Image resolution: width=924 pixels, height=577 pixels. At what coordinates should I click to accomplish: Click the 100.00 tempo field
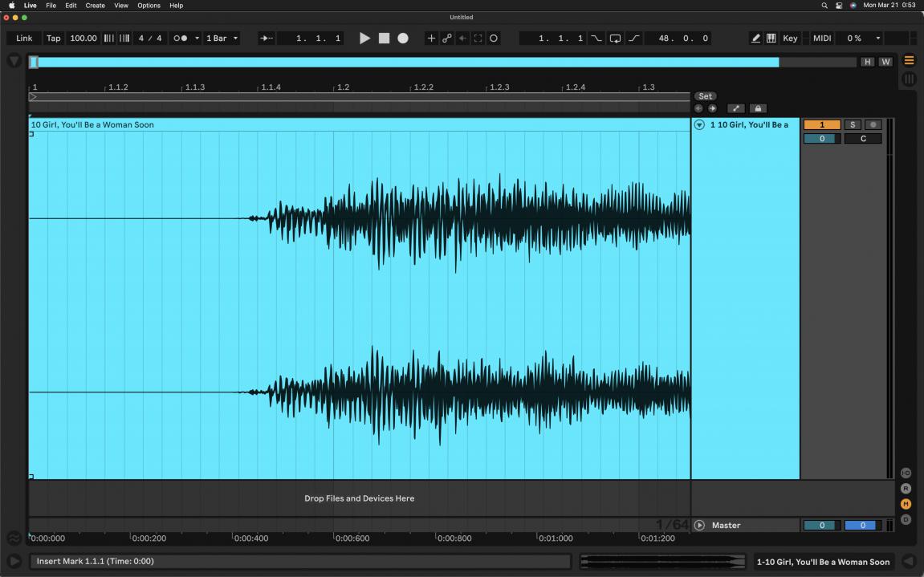pos(83,39)
